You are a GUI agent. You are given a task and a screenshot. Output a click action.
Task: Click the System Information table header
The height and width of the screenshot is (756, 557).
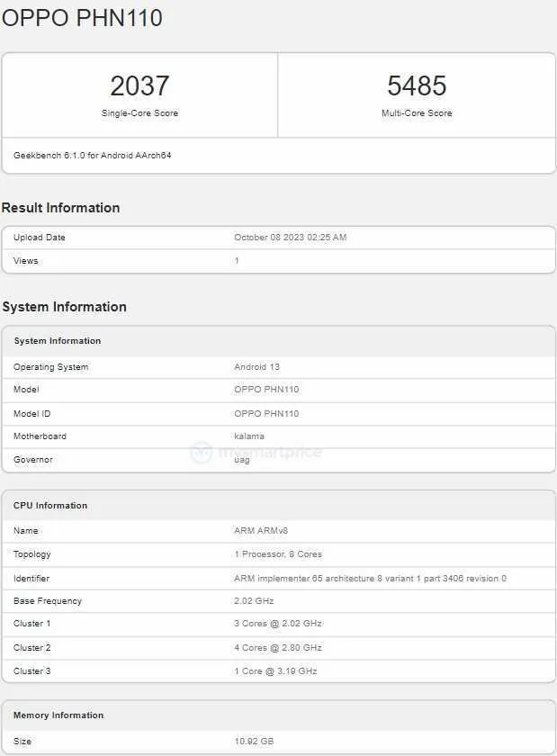(58, 341)
